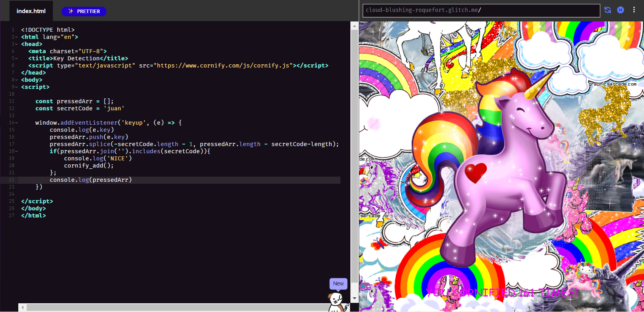
Task: Click the closing '</html>' tag
Action: pos(33,216)
